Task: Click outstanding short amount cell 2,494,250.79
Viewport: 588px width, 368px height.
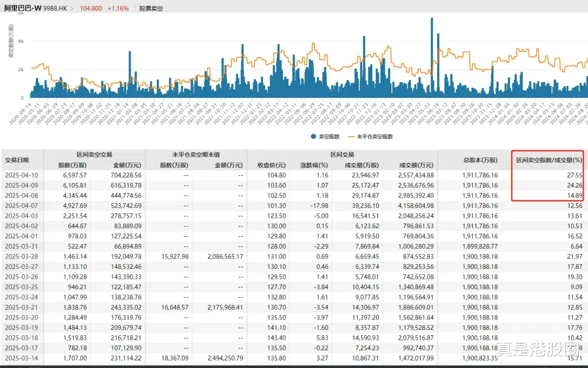Action: pos(225,358)
